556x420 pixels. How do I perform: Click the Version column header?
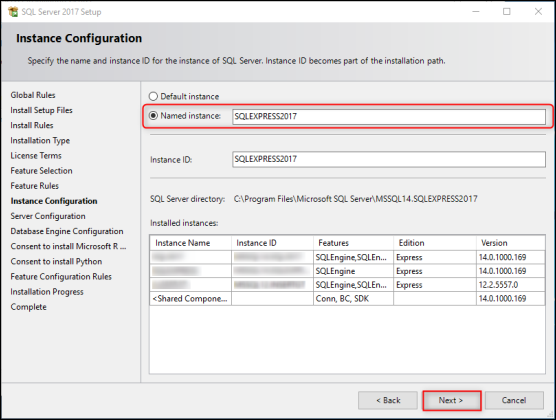point(511,243)
